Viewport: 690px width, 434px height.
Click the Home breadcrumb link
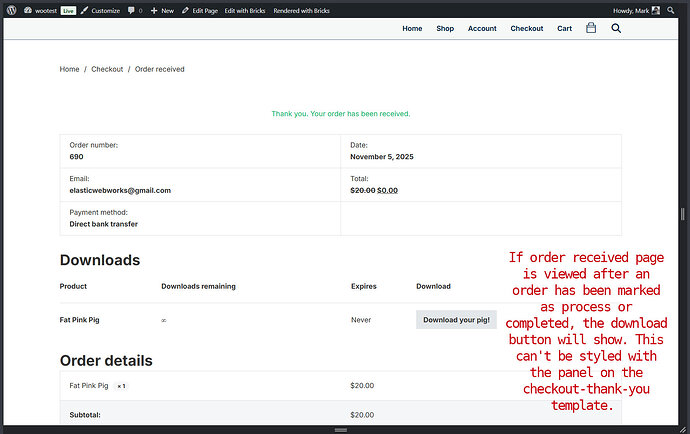(x=69, y=69)
